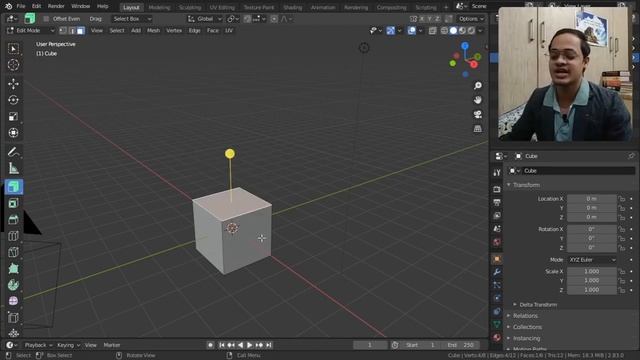The height and width of the screenshot is (360, 640).
Task: Switch to face select mode
Action: [x=81, y=31]
